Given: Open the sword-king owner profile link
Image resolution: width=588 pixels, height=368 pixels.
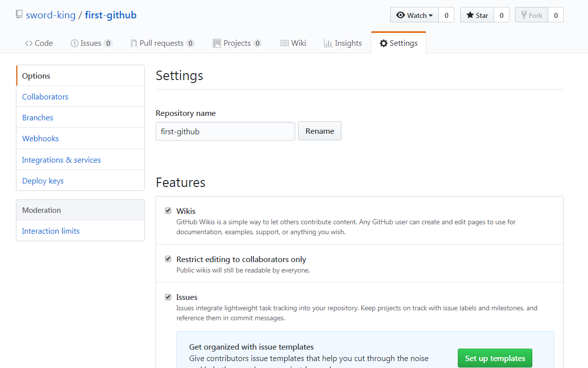Looking at the screenshot, I should pyautogui.click(x=51, y=15).
